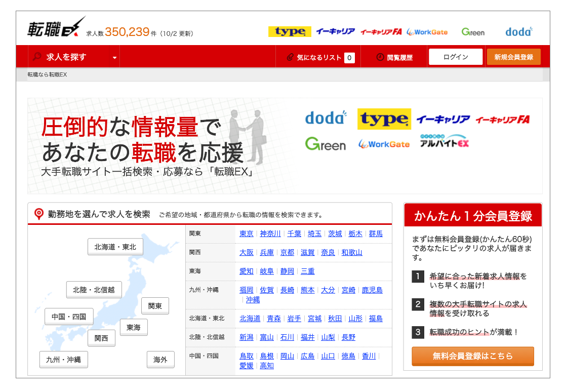Click the clock icon by 閲覧履歴
Viewport: 566px width, 392px height.
[380, 57]
